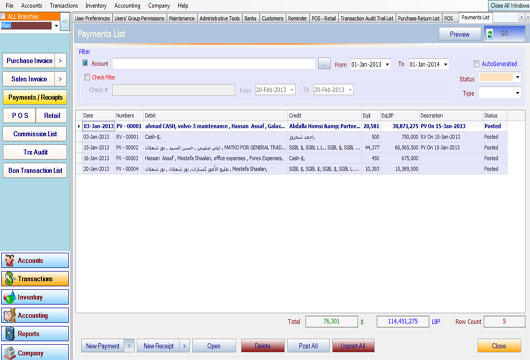Open the Accounts module icon in sidebar
This screenshot has width=530, height=360.
point(9,261)
